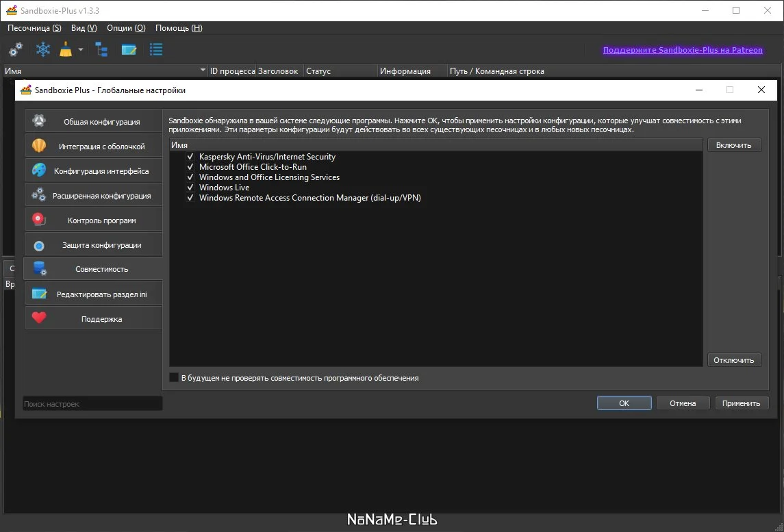Click the Заголовок column header
Viewport: 784px width, 532px height.
pyautogui.click(x=279, y=71)
